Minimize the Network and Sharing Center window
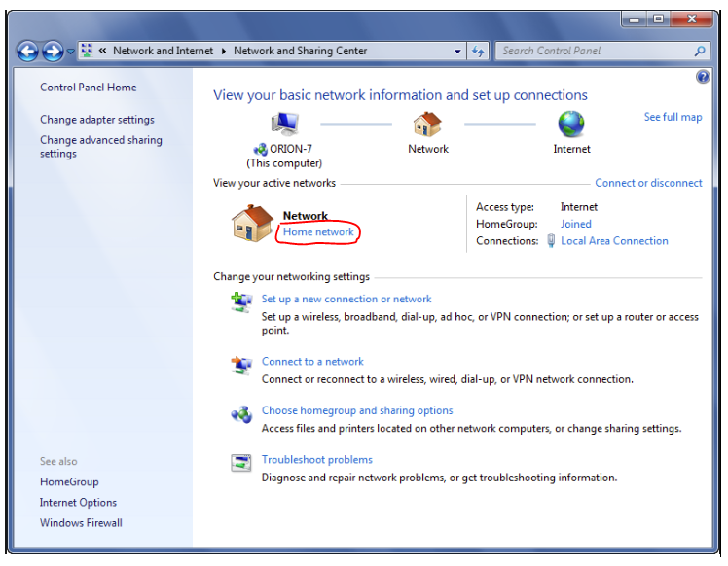 coord(635,19)
